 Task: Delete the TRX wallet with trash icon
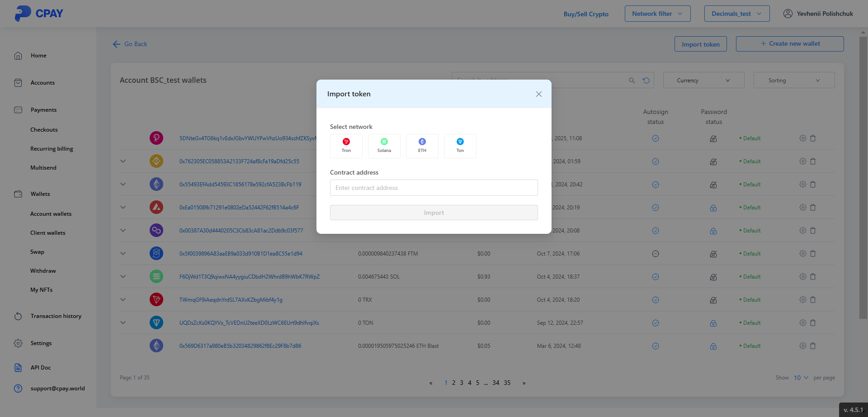813,299
